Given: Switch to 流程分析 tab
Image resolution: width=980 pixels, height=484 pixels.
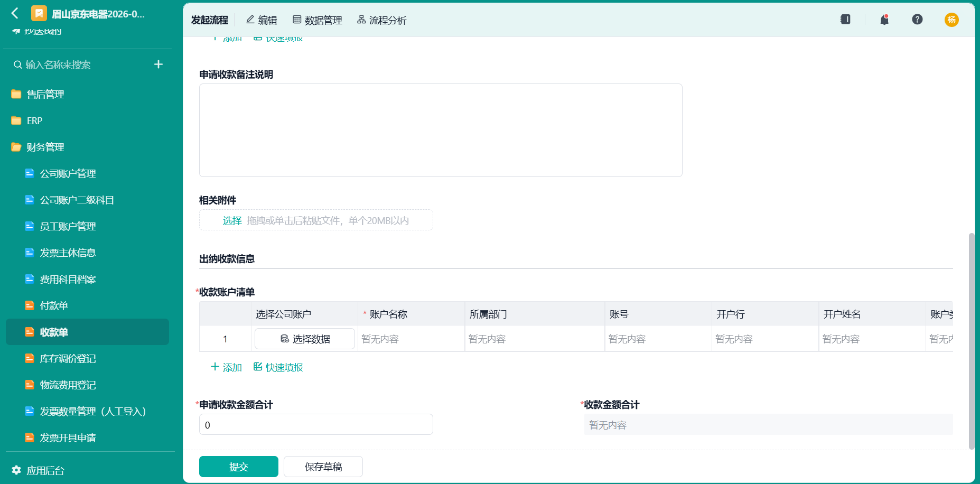Looking at the screenshot, I should (382, 20).
